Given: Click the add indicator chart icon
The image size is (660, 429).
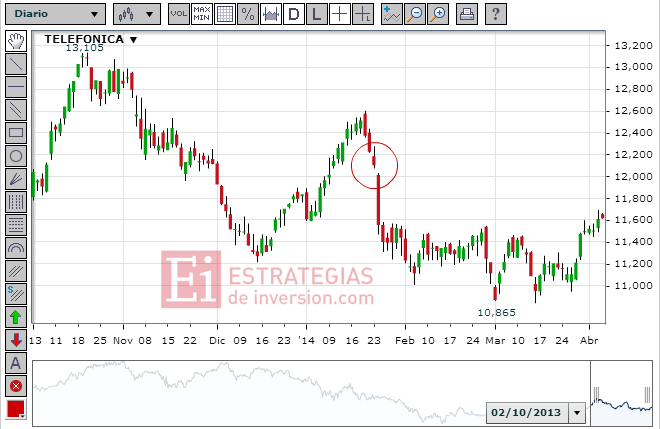Looking at the screenshot, I should point(392,14).
